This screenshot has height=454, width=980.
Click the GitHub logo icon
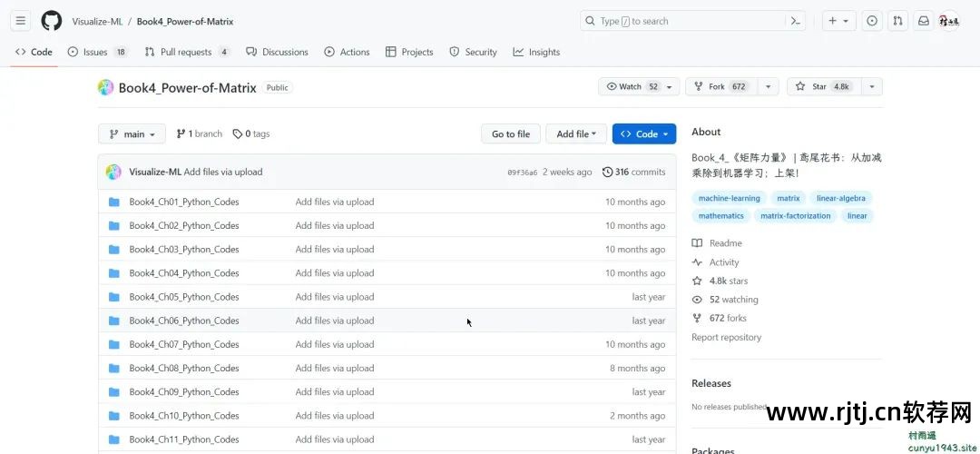(52, 21)
